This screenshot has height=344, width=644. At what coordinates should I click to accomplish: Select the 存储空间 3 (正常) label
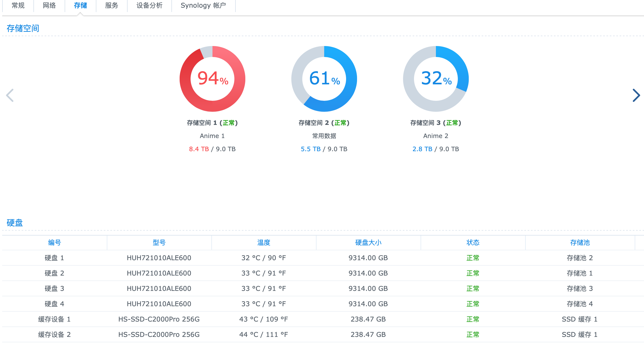436,123
